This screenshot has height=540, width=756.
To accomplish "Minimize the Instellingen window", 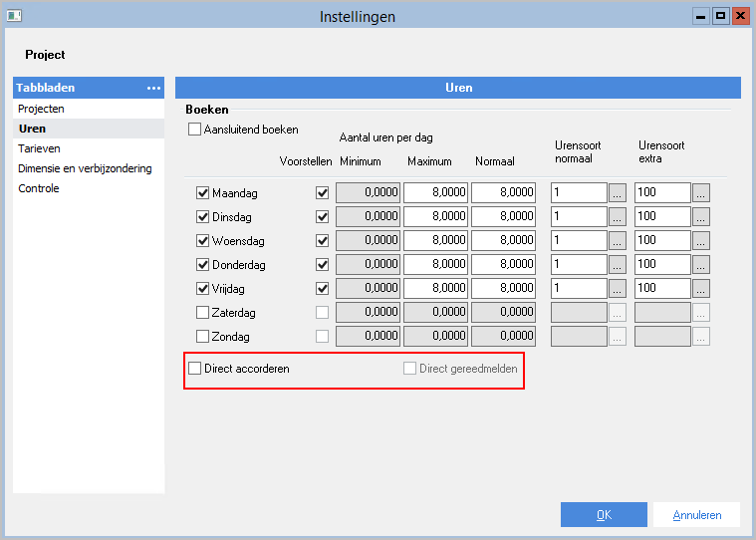I will 701,16.
